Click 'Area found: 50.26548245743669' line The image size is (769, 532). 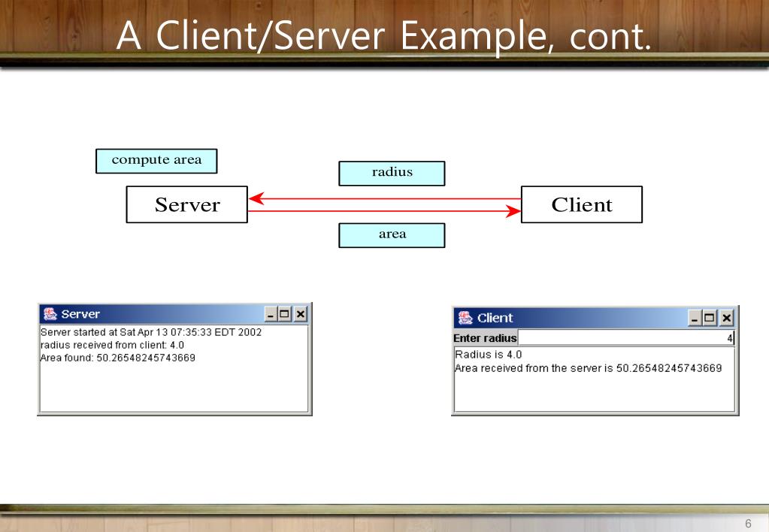click(118, 358)
